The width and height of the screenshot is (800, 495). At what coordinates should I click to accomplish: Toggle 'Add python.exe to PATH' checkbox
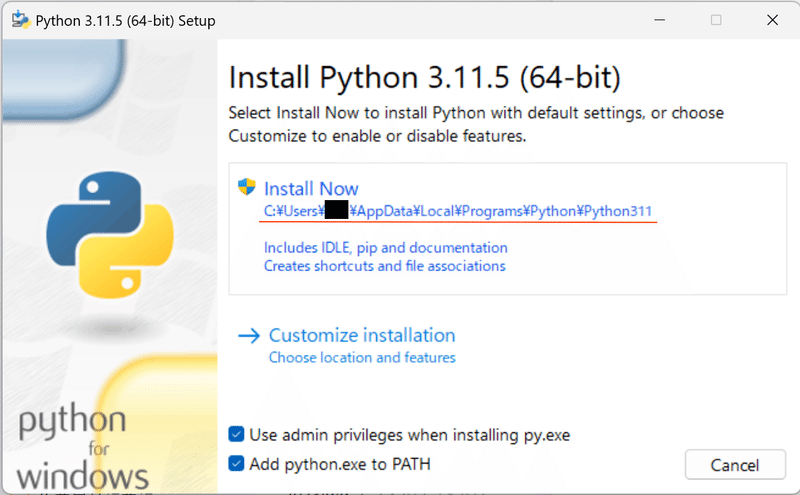coord(236,463)
